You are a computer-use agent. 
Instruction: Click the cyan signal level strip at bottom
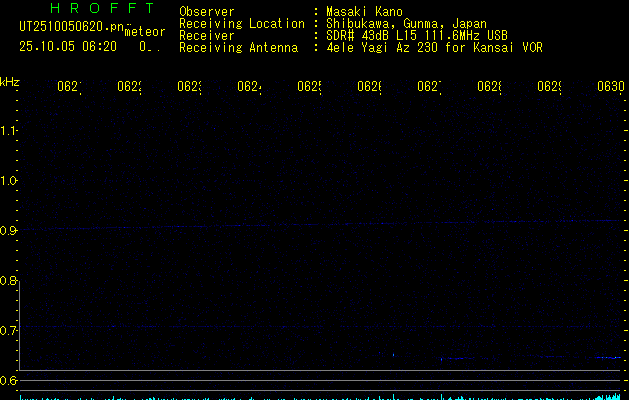[320, 396]
